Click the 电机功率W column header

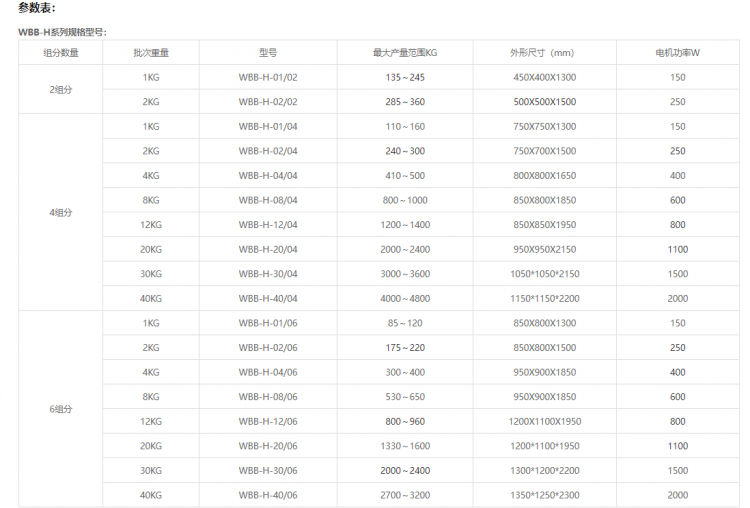point(677,52)
